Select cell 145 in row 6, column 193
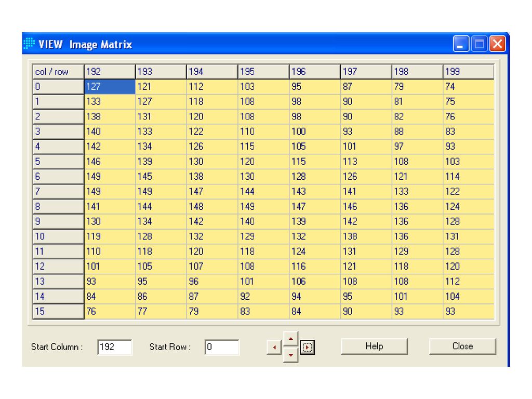The height and width of the screenshot is (399, 532). tap(161, 177)
